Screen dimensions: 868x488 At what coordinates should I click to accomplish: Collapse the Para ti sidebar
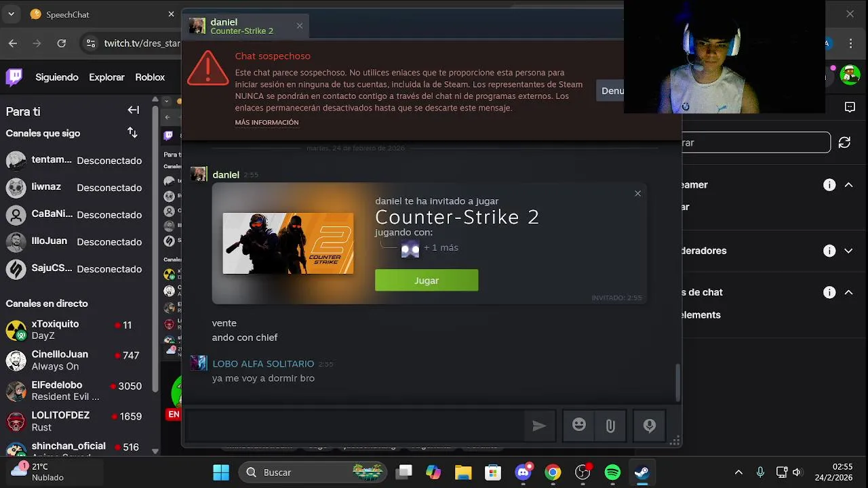pyautogui.click(x=134, y=110)
